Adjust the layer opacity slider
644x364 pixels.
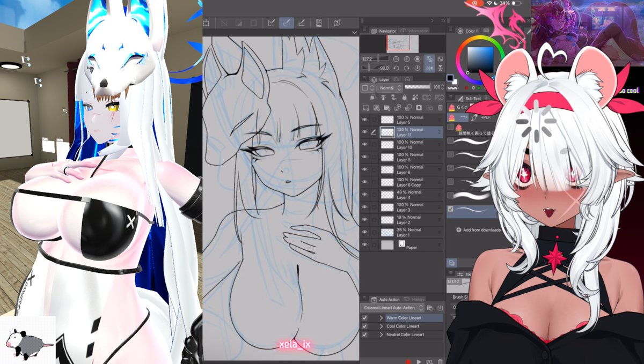[x=418, y=87]
